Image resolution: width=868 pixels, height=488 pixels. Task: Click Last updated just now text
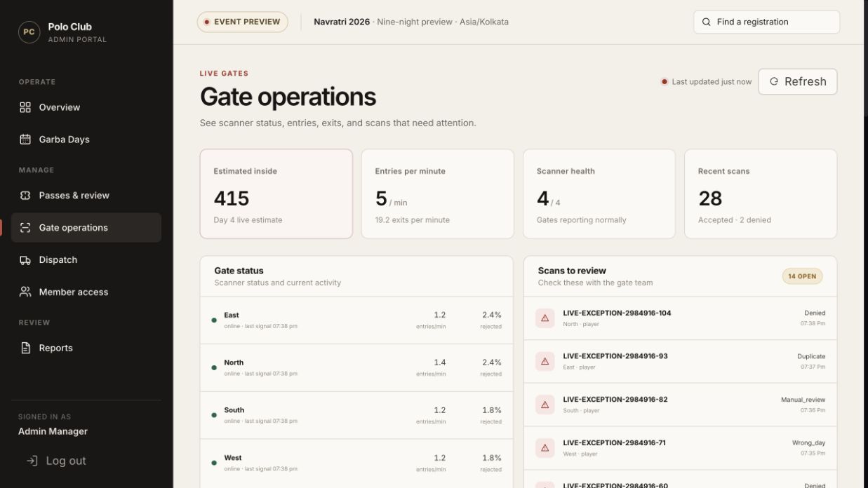[x=712, y=82]
